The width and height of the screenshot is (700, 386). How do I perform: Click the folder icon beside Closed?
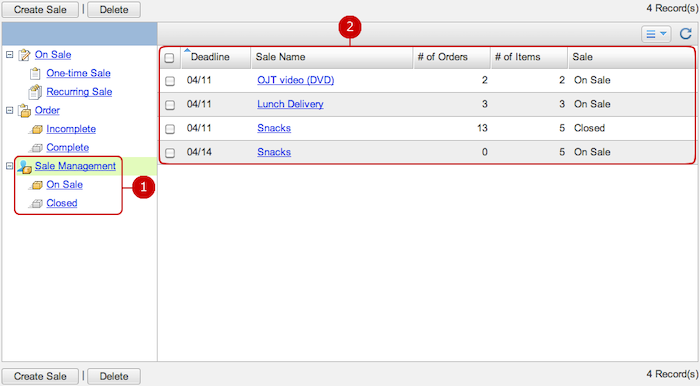coord(36,203)
